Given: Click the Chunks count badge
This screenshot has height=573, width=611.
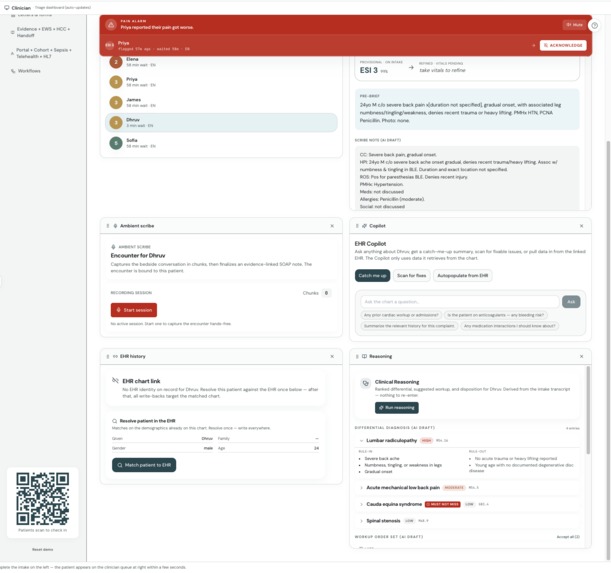Looking at the screenshot, I should click(327, 293).
